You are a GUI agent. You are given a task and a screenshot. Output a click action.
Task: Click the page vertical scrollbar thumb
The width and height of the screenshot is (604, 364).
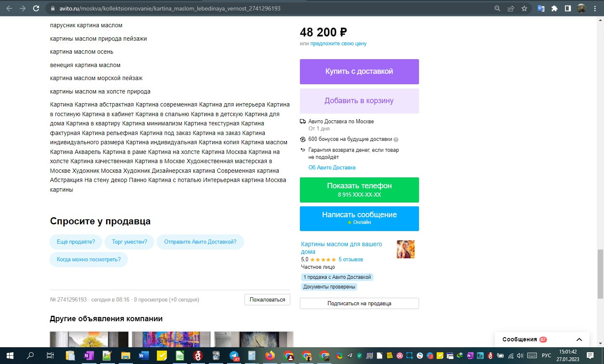(600, 273)
